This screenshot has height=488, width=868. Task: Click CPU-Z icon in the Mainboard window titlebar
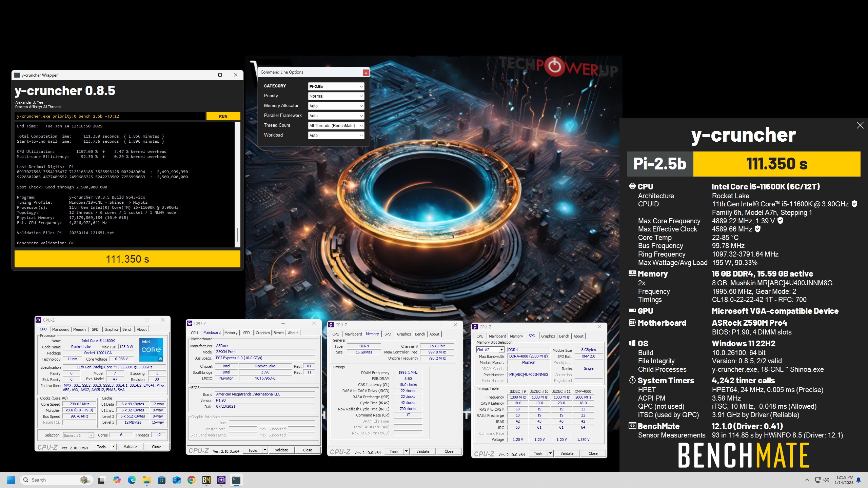(190, 324)
